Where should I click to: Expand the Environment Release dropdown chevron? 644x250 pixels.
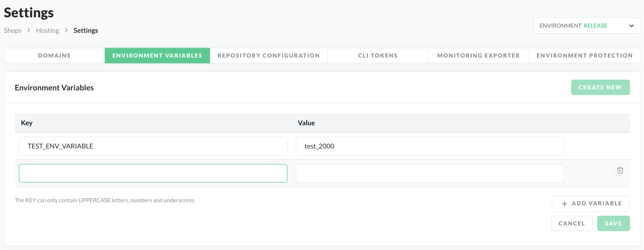(x=631, y=26)
